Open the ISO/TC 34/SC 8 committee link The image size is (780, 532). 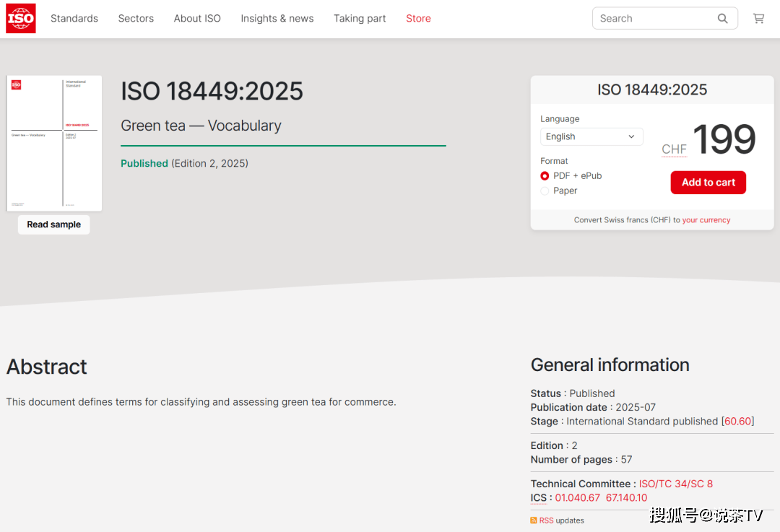coord(675,484)
